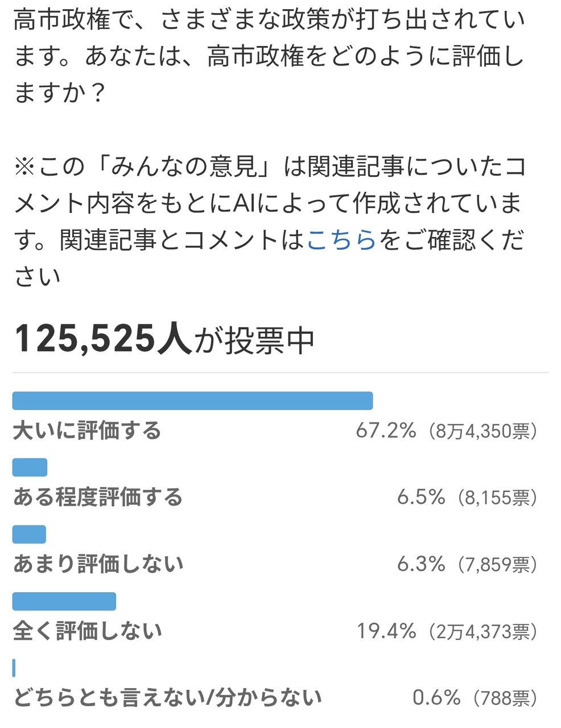Click the 0.6% percentage value
Viewport: 561px width, 728px height.
point(436,697)
